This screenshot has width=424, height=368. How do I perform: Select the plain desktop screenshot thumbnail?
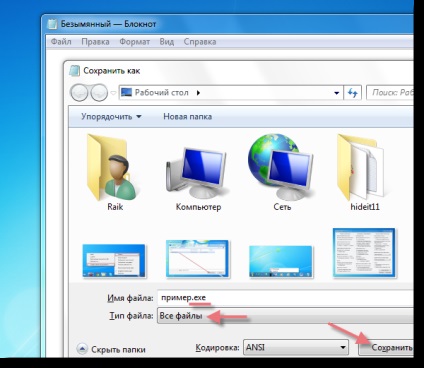(281, 262)
